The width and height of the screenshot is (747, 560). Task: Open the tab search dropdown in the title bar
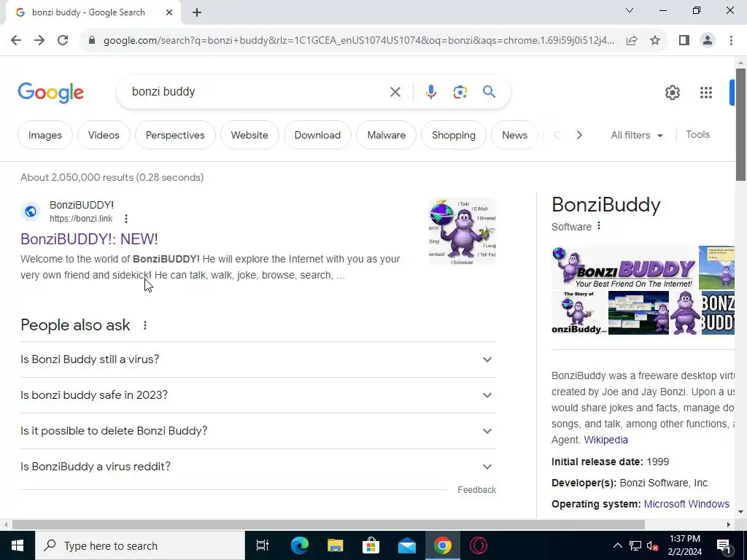point(630,10)
